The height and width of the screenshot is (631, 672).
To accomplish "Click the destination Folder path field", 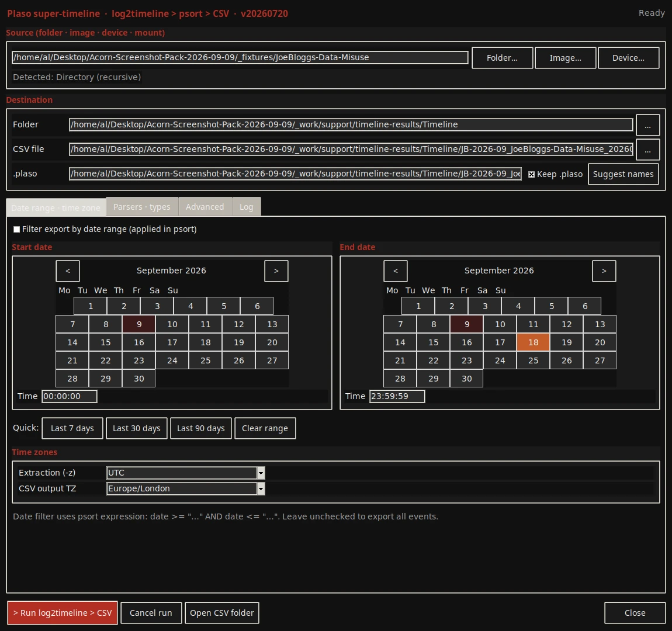I will click(x=351, y=124).
